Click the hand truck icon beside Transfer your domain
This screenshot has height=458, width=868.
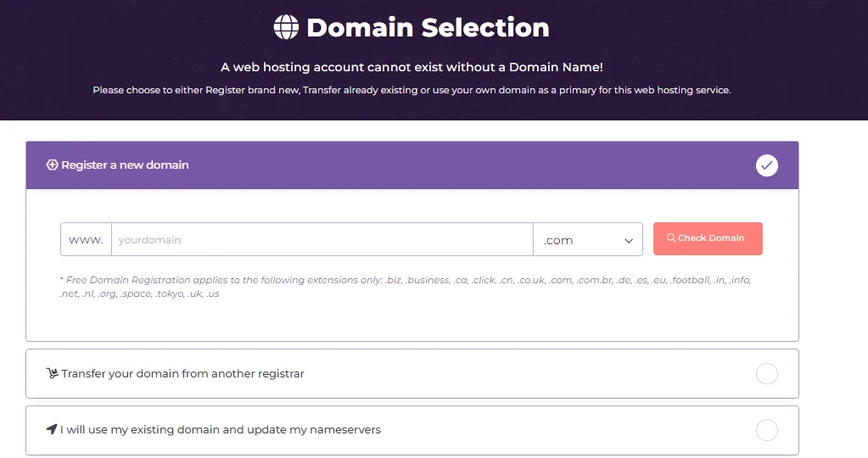52,374
